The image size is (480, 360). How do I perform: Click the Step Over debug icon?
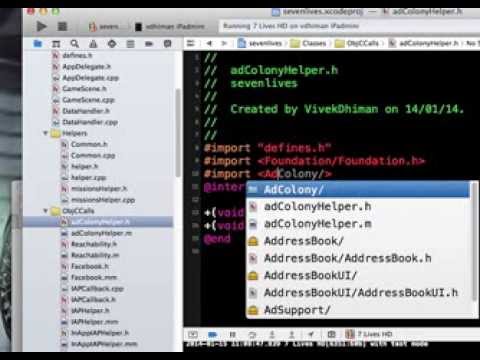[252, 334]
